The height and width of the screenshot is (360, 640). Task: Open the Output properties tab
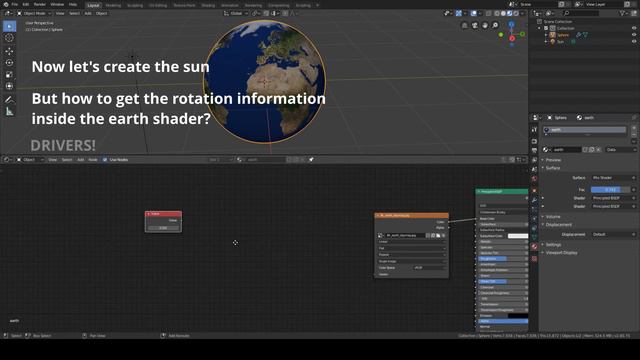[x=534, y=151]
